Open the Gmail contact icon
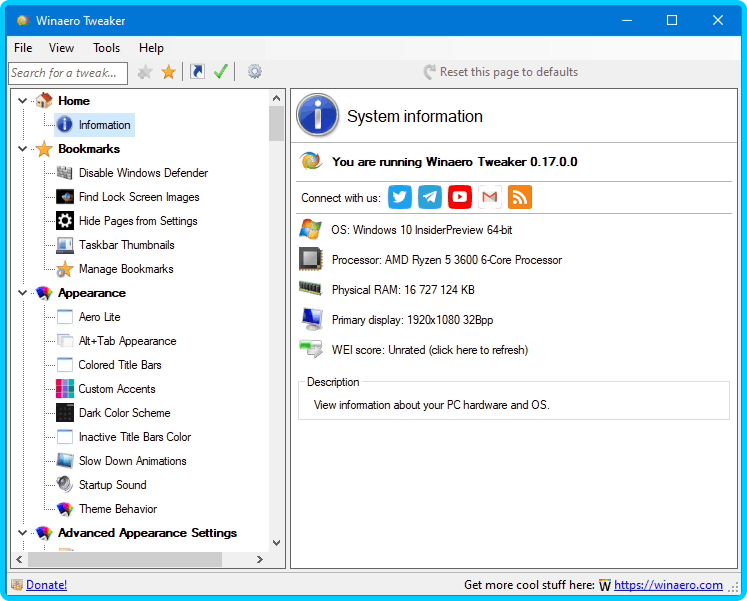The height and width of the screenshot is (601, 747). tap(490, 197)
